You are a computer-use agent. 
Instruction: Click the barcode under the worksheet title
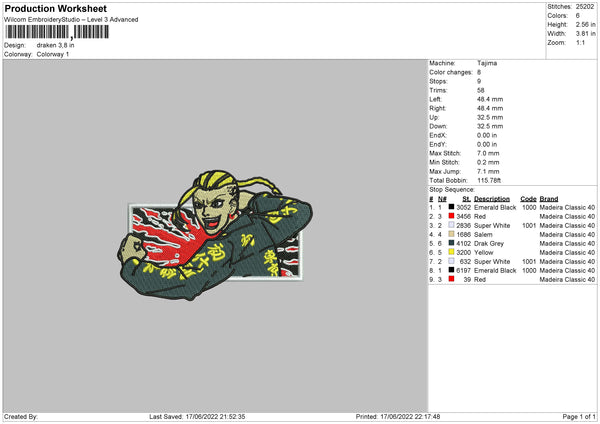[57, 32]
